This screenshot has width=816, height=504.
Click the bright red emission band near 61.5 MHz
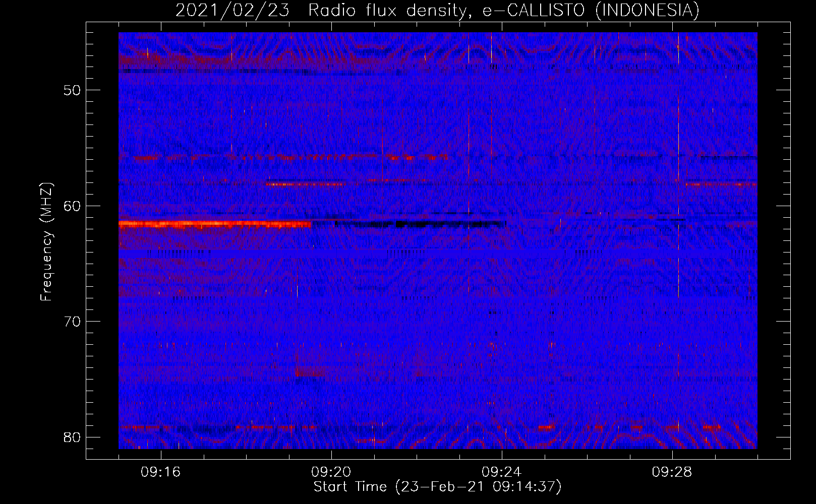(215, 224)
